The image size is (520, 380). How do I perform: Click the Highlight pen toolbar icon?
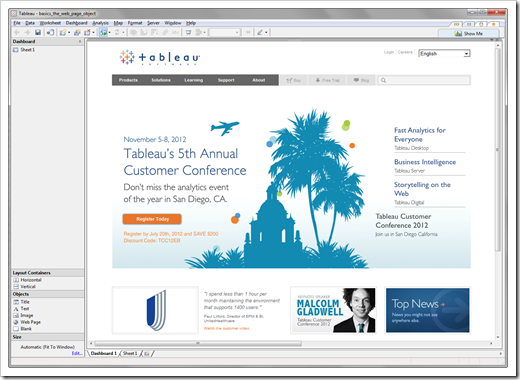260,32
